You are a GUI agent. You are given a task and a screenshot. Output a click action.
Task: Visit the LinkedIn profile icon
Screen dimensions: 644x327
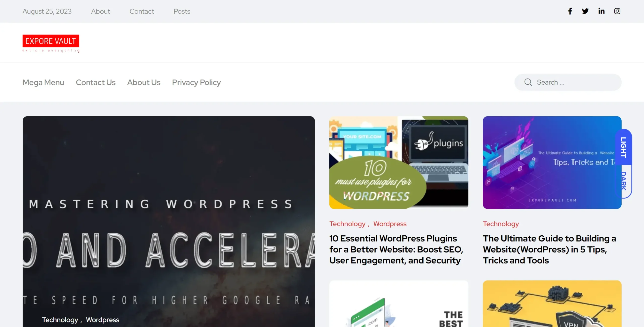point(601,11)
